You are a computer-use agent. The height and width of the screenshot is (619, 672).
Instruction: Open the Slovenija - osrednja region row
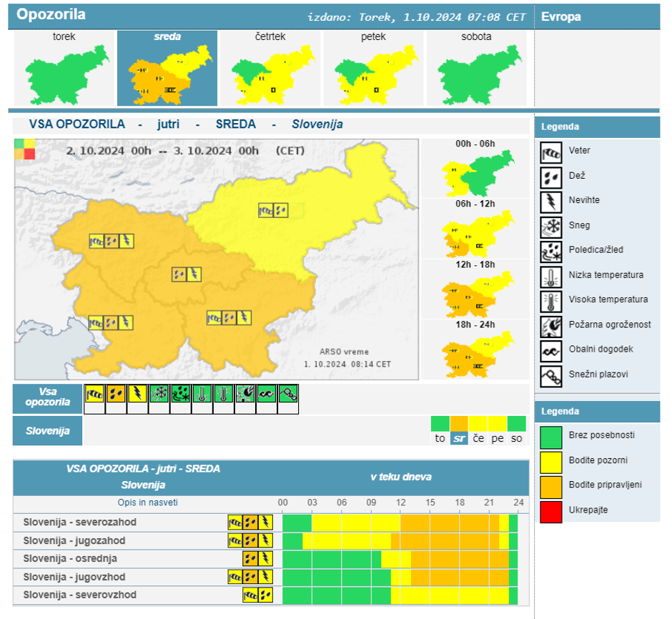[x=70, y=558]
